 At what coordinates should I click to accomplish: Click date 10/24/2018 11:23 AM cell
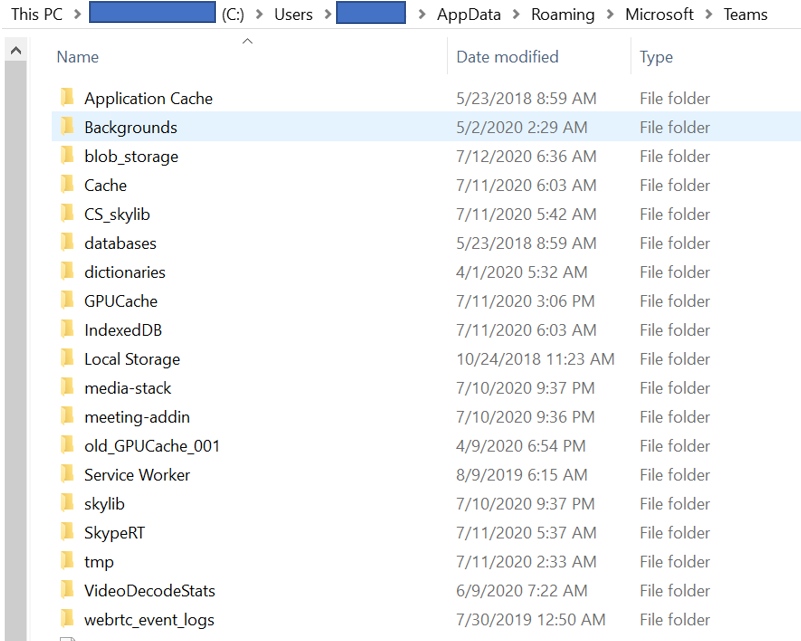pos(535,359)
